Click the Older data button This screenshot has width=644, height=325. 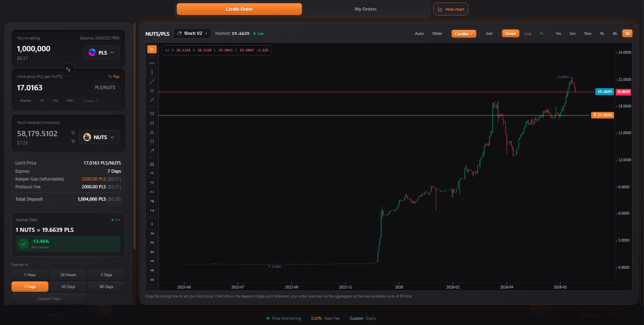[x=437, y=34]
